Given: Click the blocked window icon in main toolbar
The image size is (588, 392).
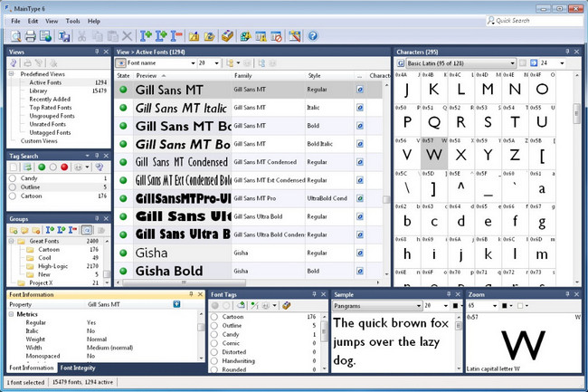Looking at the screenshot, I should click(277, 36).
